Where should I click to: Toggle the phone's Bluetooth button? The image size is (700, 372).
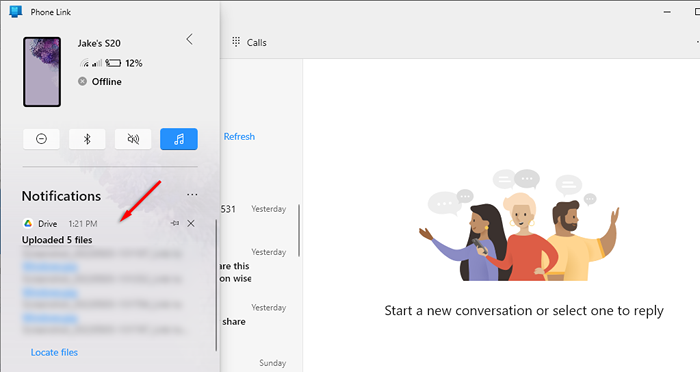pos(87,139)
